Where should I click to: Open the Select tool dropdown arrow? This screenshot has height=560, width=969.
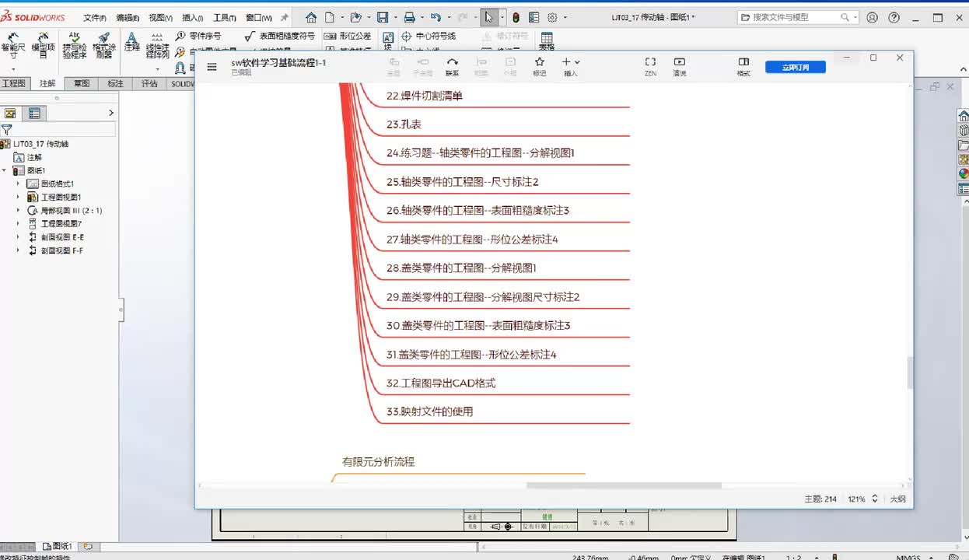pyautogui.click(x=503, y=17)
